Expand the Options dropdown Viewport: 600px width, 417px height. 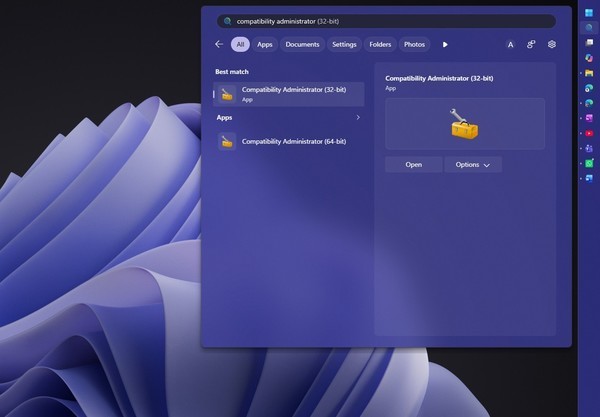tap(473, 165)
